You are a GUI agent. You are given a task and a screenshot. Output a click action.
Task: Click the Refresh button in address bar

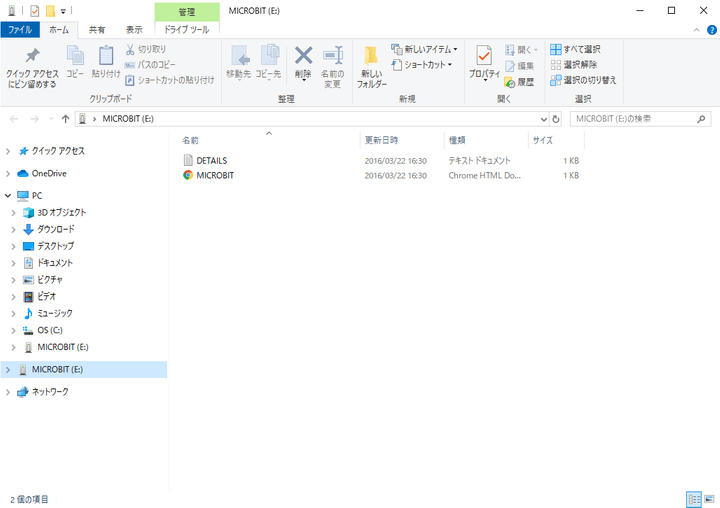pyautogui.click(x=556, y=119)
